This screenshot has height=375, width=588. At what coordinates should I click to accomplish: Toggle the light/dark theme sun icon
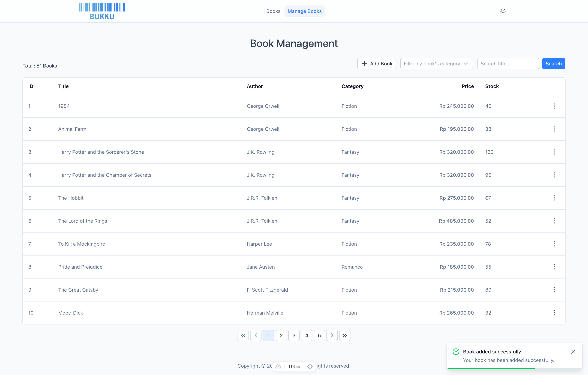point(503,11)
